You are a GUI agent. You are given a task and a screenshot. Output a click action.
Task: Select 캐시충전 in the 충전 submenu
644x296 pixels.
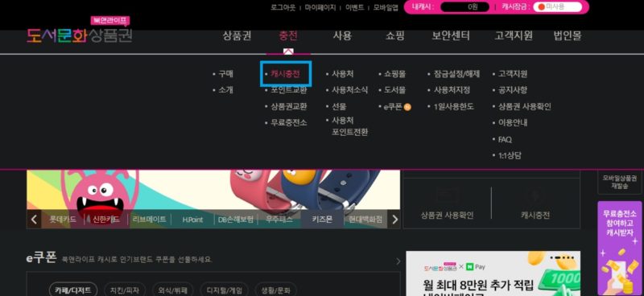(x=285, y=74)
